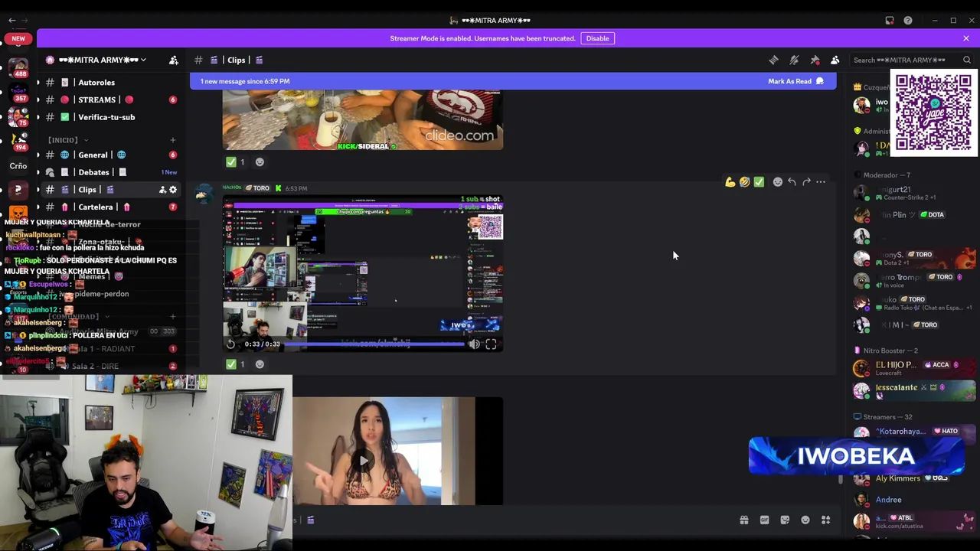Viewport: 980px width, 551px height.
Task: Open server with 488 notification badge
Action: [x=18, y=67]
